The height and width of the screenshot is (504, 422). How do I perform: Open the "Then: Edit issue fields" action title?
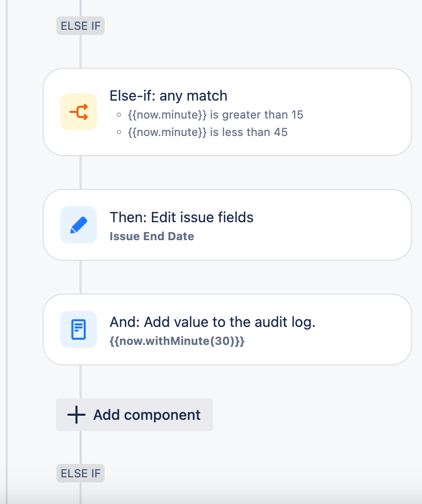coord(182,217)
